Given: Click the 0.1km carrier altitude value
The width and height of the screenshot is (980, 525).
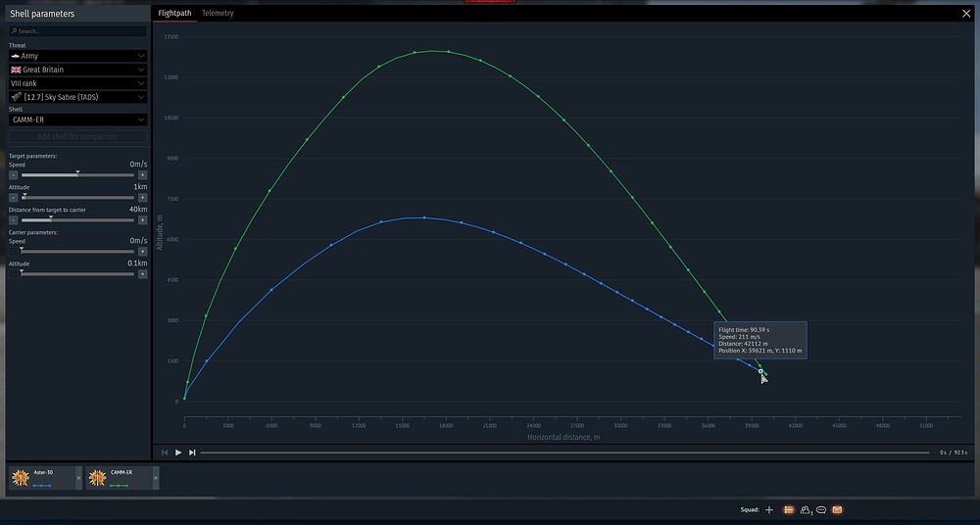Looking at the screenshot, I should point(137,263).
